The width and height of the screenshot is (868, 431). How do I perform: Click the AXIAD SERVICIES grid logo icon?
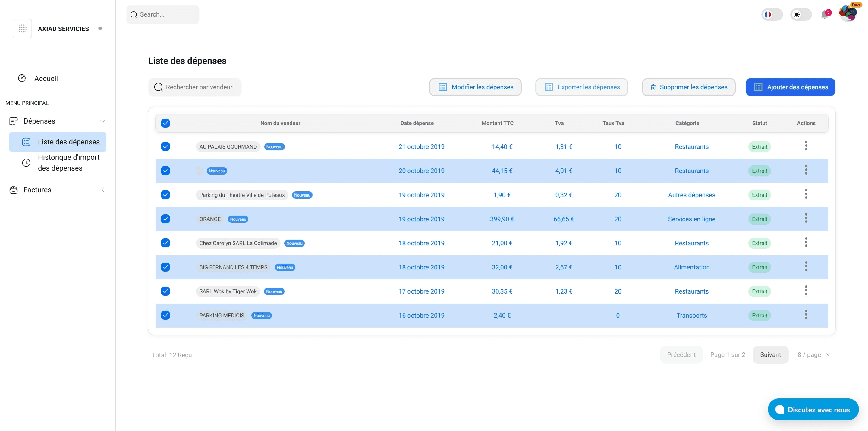pos(22,29)
